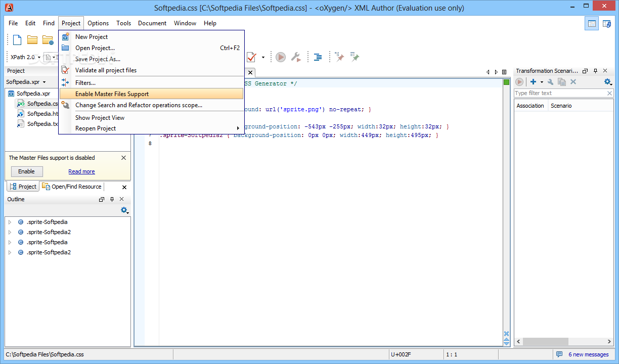Click the Remove scenario X icon
Screen dimensions: 619x364
[573, 82]
